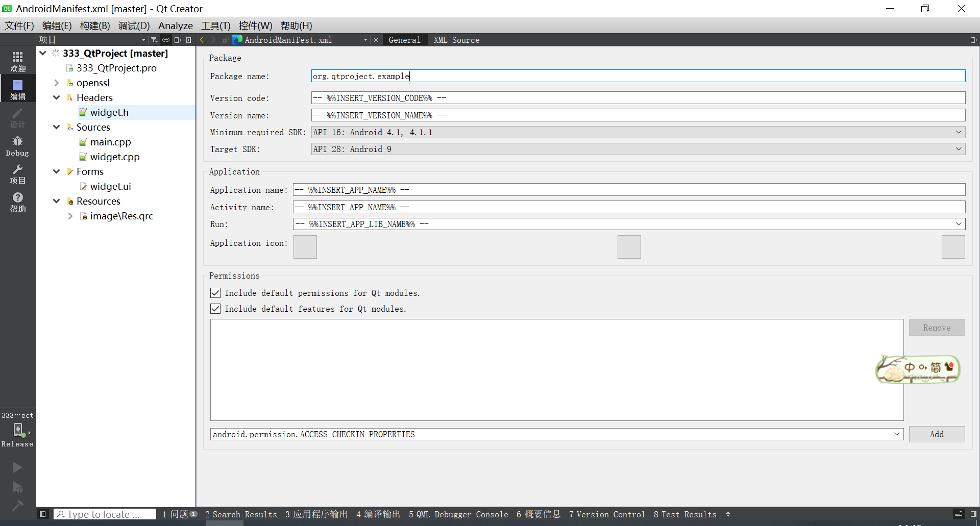Screen dimensions: 980x526
Task: Switch to Debug mode icon
Action: (18, 146)
